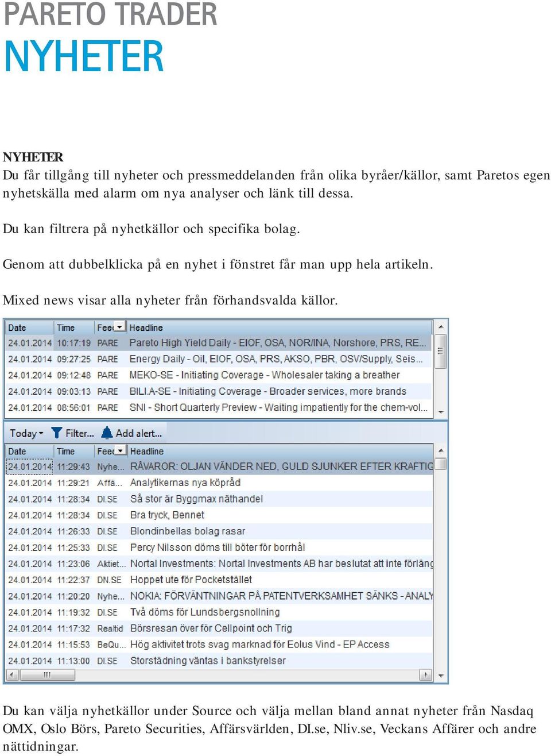Click time cell 11:25:33
Image resolution: width=551 pixels, height=756 pixels.
point(73,547)
